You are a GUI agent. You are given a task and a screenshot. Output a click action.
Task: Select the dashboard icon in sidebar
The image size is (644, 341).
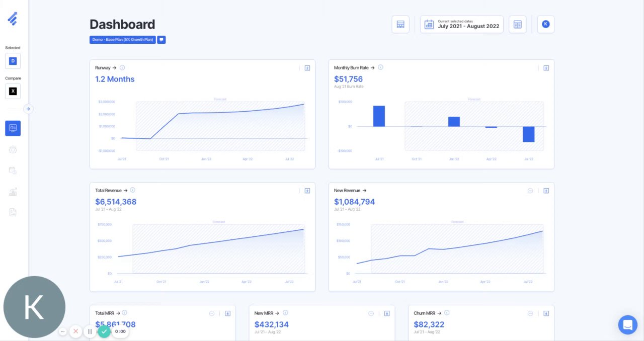(13, 128)
